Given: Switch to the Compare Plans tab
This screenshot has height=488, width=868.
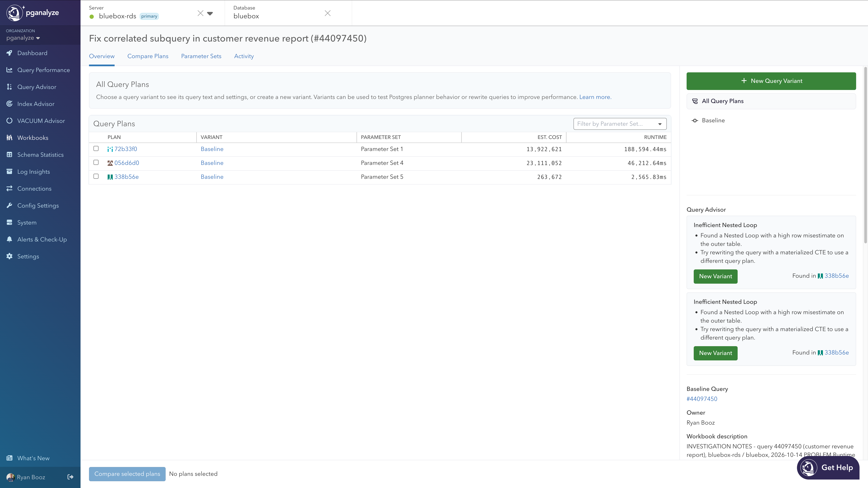Looking at the screenshot, I should pos(148,56).
